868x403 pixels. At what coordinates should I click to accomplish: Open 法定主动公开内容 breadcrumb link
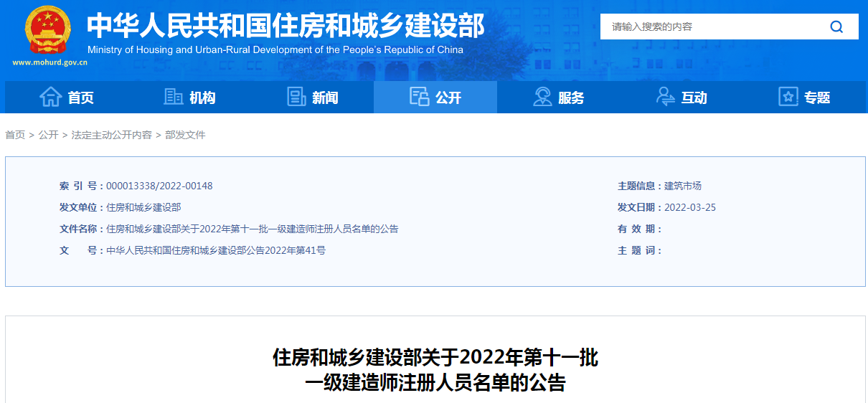click(x=112, y=135)
